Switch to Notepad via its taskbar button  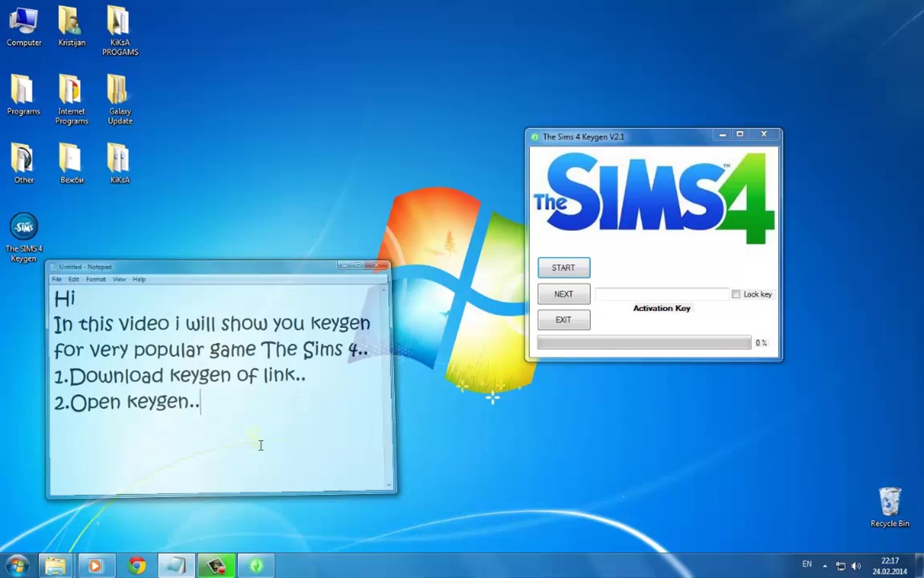176,566
